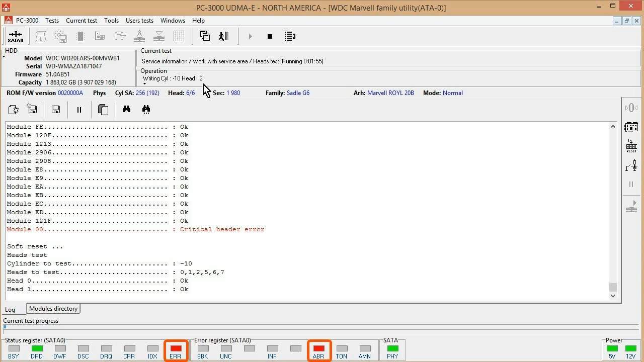
Task: Click the exit utility icon with running figure
Action: [x=224, y=36]
